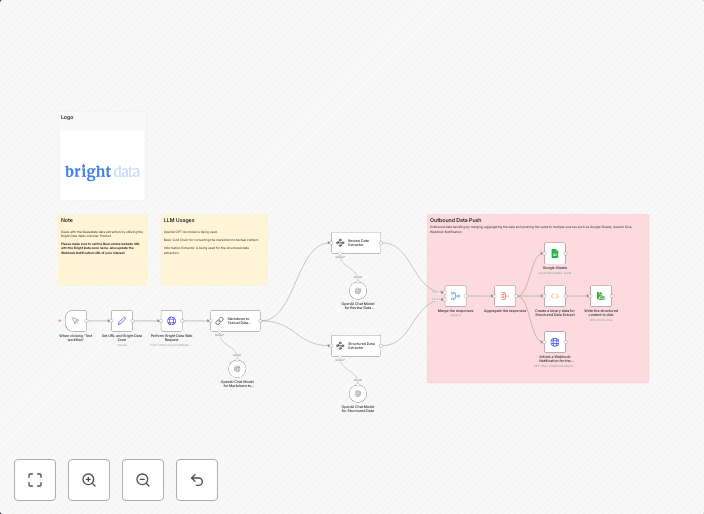The height and width of the screenshot is (514, 704).
Task: Click the Bright Data logo image
Action: (x=102, y=165)
